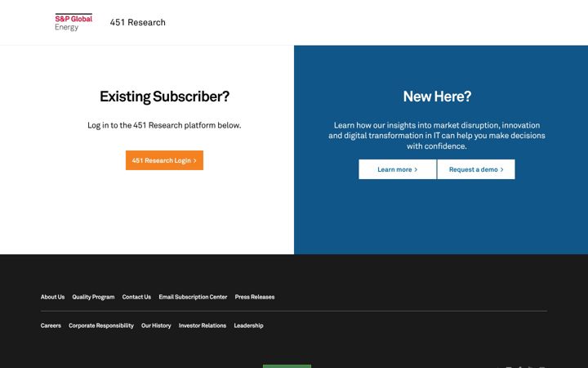Open Corporate Responsibility footer link
This screenshot has height=368, width=588.
(101, 325)
